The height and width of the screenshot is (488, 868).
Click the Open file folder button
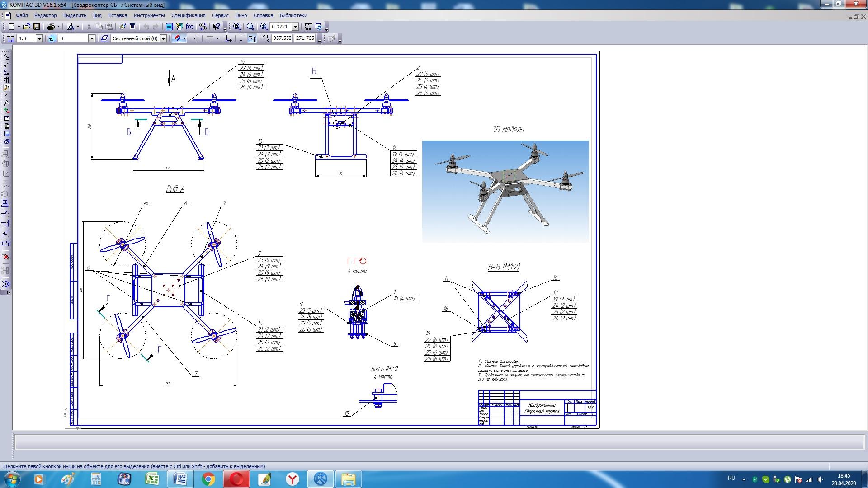coord(26,27)
